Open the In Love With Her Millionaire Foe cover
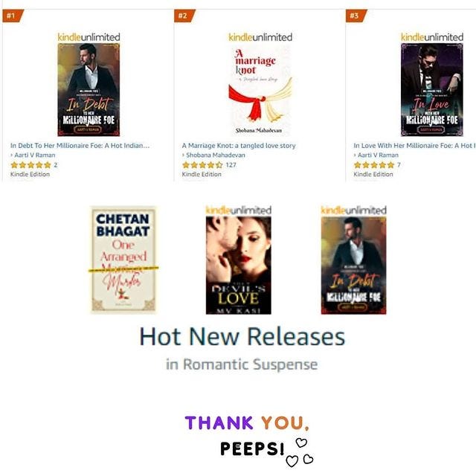Viewport: 476px width, 476px height. (x=431, y=89)
